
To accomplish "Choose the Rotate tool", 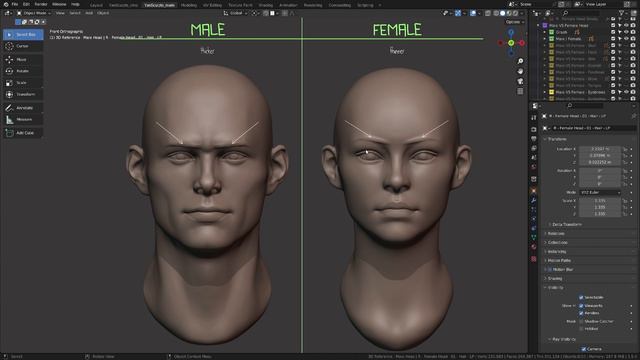I will pyautogui.click(x=23, y=71).
